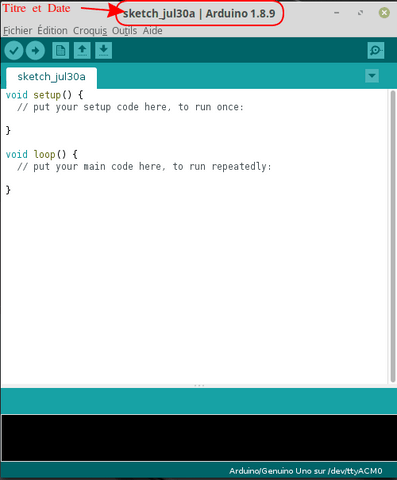
Task: Place cursor on the void setup() line
Action: point(45,95)
